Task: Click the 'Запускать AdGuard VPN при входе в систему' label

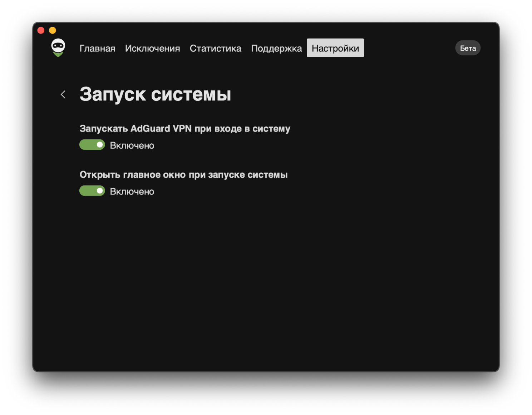Action: 184,128
